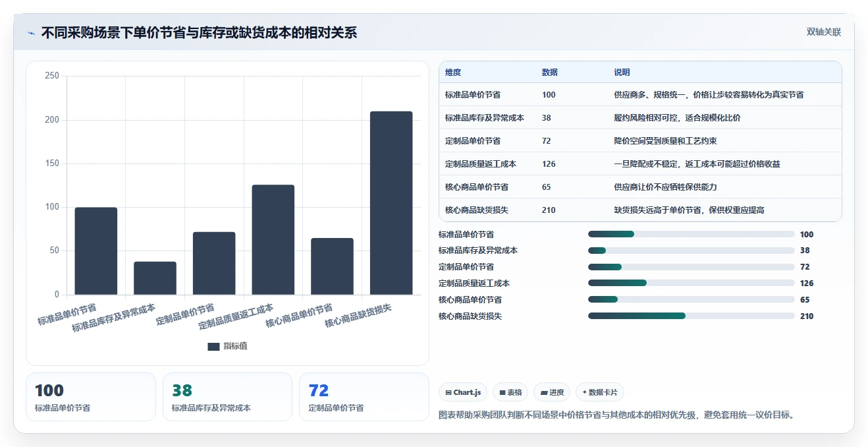The image size is (868, 447).
Task: Click the value 126 in the table
Action: 549,164
